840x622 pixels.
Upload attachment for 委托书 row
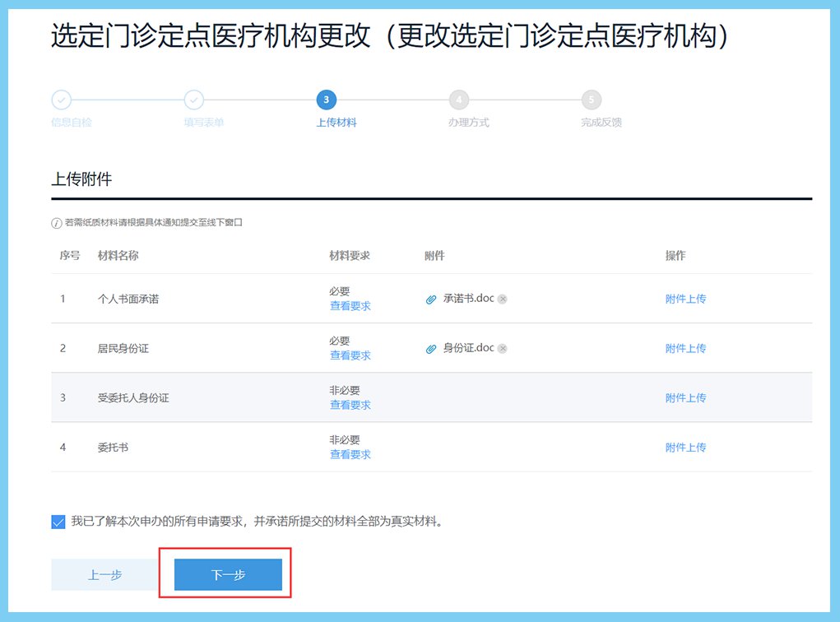tap(685, 448)
